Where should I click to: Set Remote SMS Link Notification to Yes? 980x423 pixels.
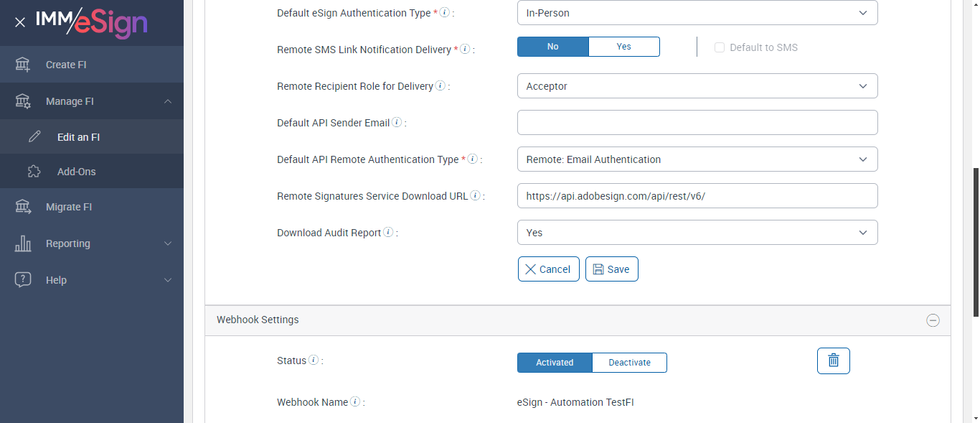[x=623, y=47]
